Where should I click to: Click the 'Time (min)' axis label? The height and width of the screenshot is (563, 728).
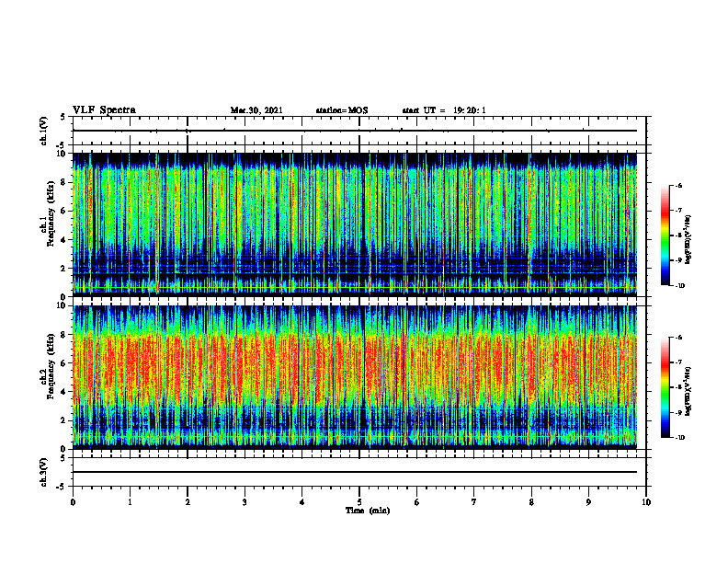[368, 511]
